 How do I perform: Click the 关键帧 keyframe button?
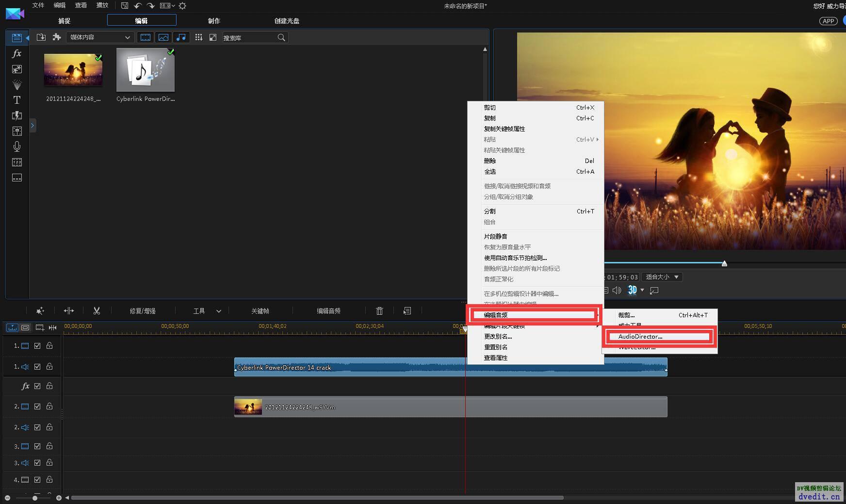pyautogui.click(x=260, y=311)
